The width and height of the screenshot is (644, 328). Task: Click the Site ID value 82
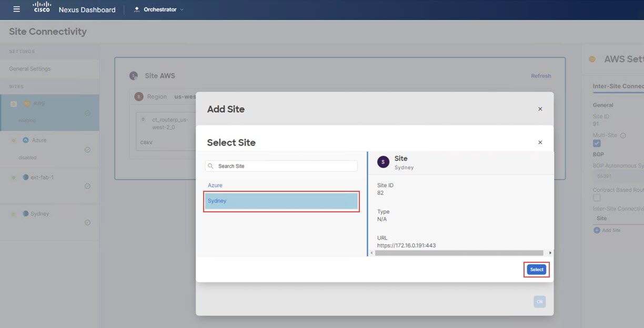pos(380,193)
